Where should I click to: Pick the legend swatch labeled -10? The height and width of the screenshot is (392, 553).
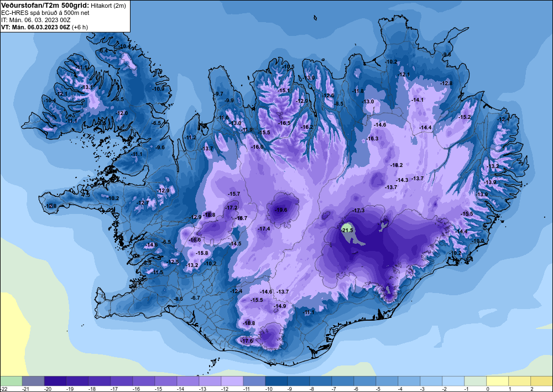click(x=276, y=381)
